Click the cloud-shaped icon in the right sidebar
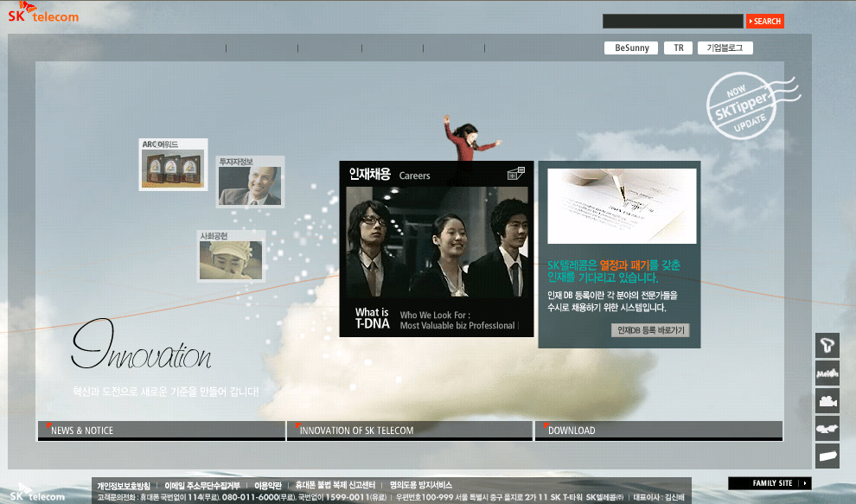The height and width of the screenshot is (504, 856). pos(827,429)
